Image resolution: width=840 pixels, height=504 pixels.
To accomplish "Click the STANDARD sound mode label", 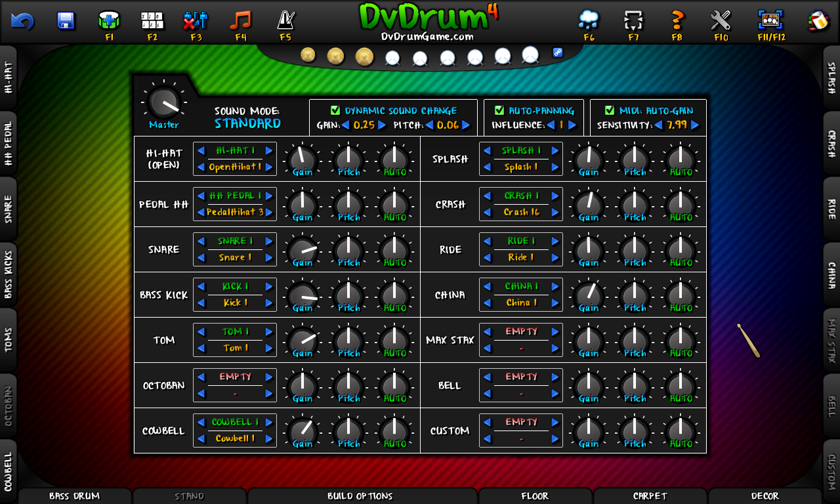I will pyautogui.click(x=247, y=124).
